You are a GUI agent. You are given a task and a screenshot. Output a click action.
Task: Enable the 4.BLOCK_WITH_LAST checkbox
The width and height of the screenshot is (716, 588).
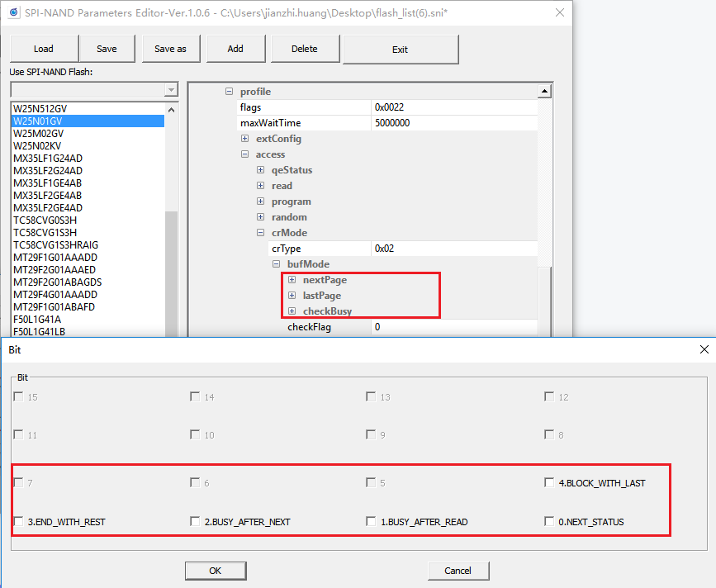click(549, 482)
